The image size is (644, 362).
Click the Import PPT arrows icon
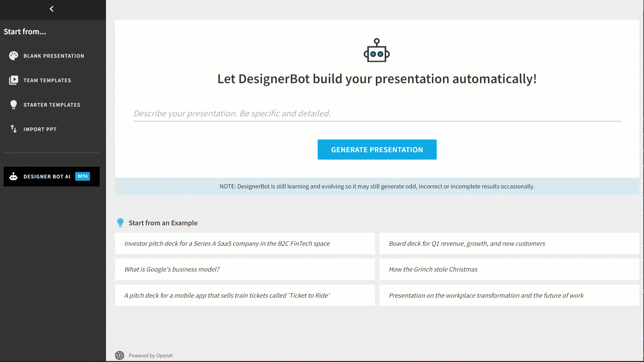[x=13, y=129]
